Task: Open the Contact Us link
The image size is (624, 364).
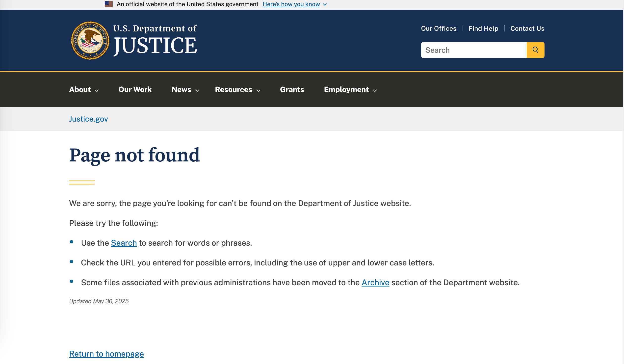Action: tap(527, 28)
